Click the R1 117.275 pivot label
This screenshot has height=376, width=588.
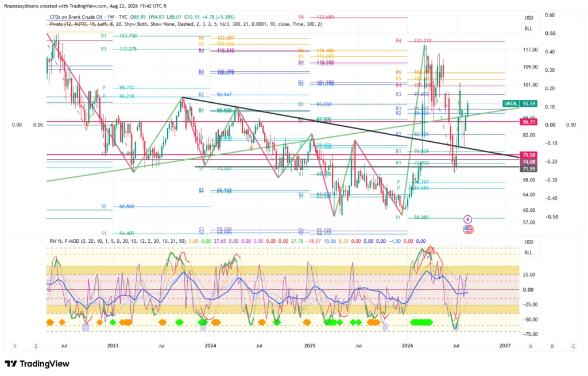click(118, 49)
